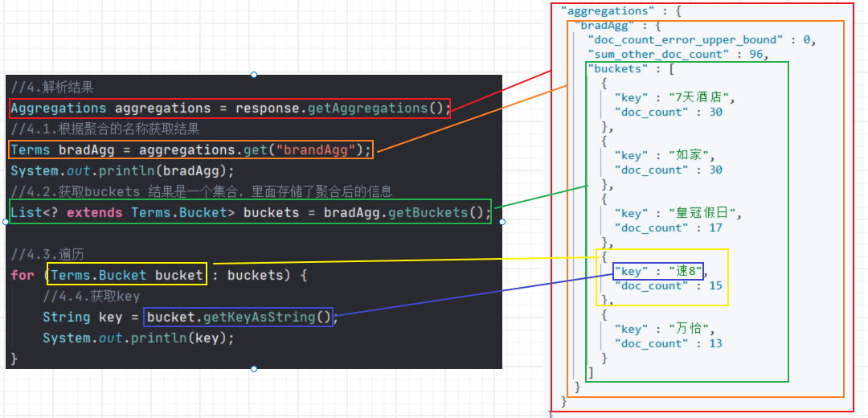
Task: Click the "extends" keyword in the List declaration
Action: click(95, 212)
